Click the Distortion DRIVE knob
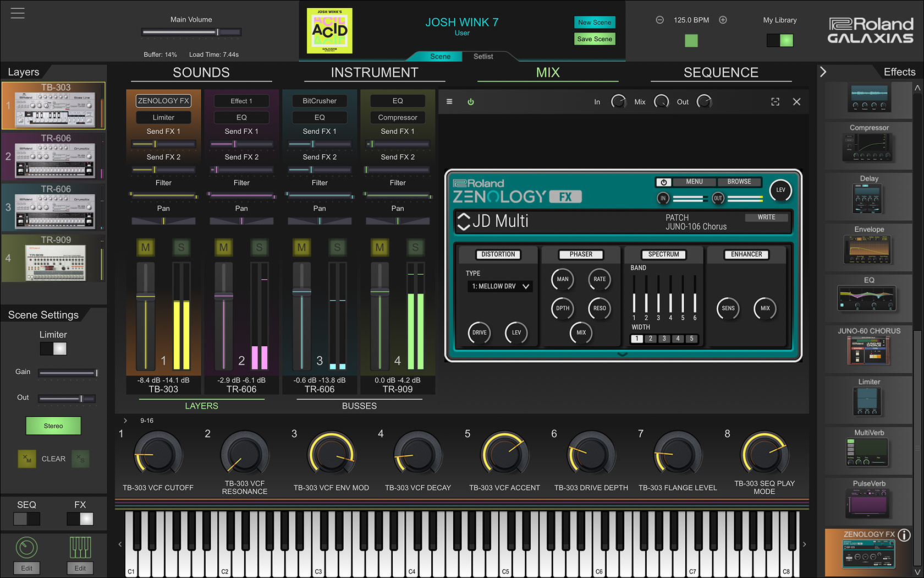The width and height of the screenshot is (924, 578). [479, 332]
